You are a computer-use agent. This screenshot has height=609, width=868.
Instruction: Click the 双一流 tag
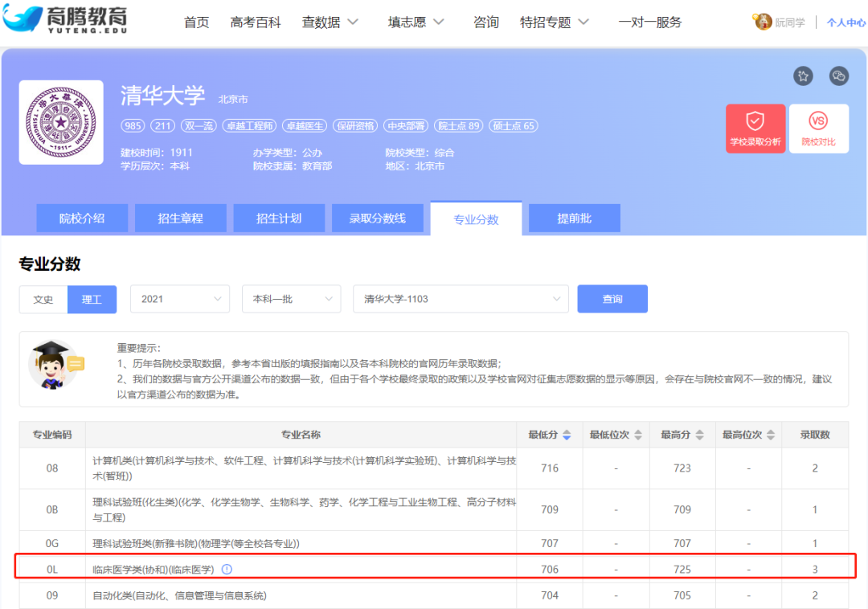199,125
